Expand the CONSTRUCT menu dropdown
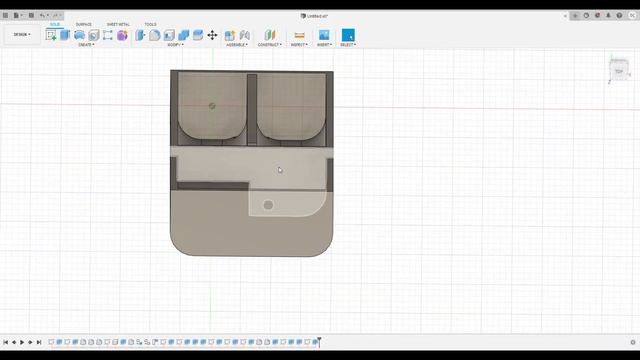The width and height of the screenshot is (640, 360). (x=269, y=44)
